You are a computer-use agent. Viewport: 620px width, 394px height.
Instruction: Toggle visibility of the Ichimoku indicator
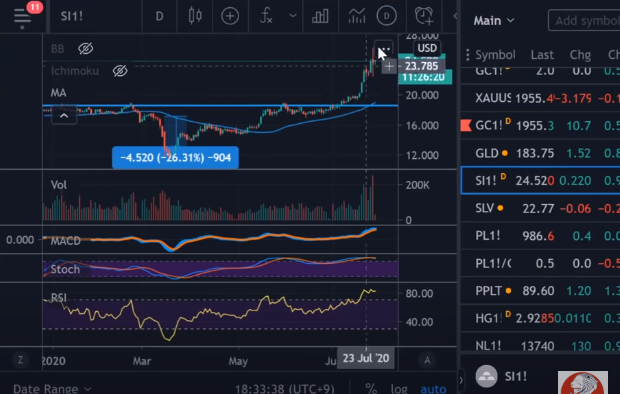click(120, 71)
